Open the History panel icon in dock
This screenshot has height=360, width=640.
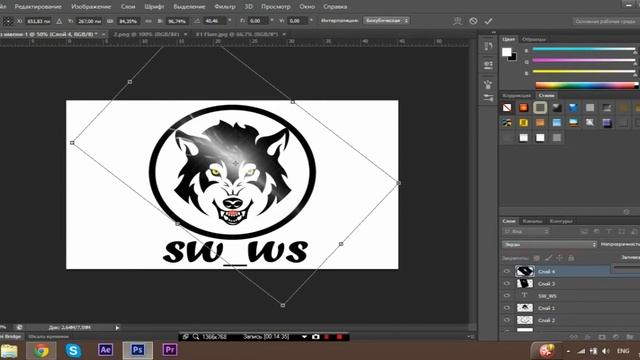tap(488, 46)
